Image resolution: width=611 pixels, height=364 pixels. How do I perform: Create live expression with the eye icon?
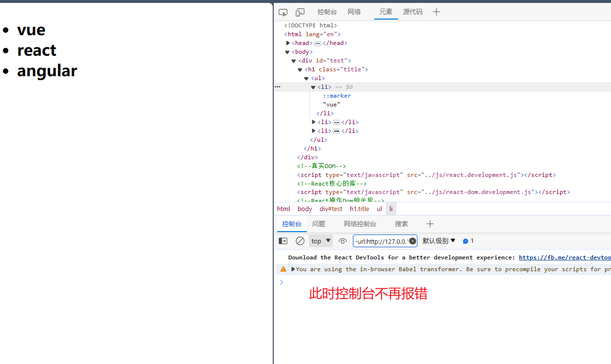343,241
